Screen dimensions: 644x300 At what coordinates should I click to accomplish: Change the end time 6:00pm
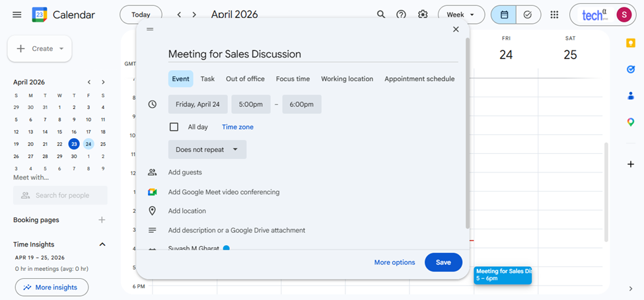[302, 104]
